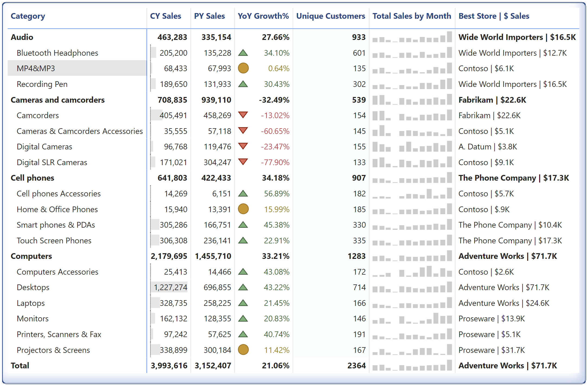The height and width of the screenshot is (386, 588).
Task: Click the green triangle next to Recording Pen
Action: pos(244,84)
